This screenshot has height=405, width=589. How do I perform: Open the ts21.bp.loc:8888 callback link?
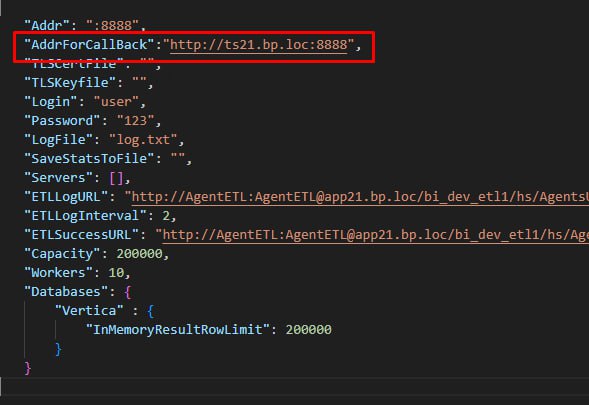[x=258, y=45]
